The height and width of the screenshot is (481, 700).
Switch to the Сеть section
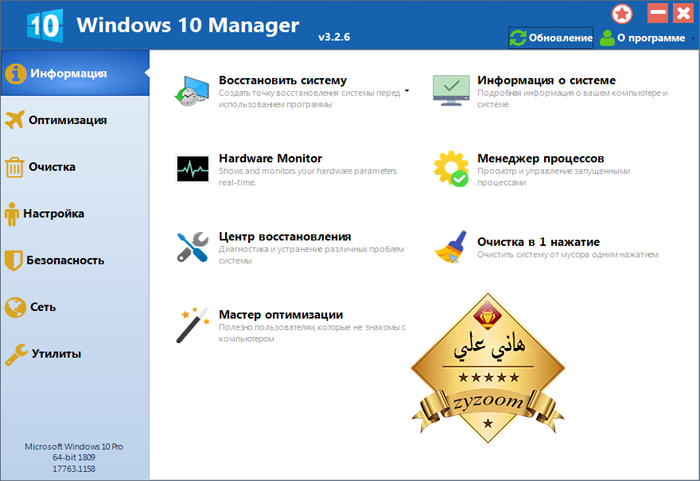[x=75, y=307]
